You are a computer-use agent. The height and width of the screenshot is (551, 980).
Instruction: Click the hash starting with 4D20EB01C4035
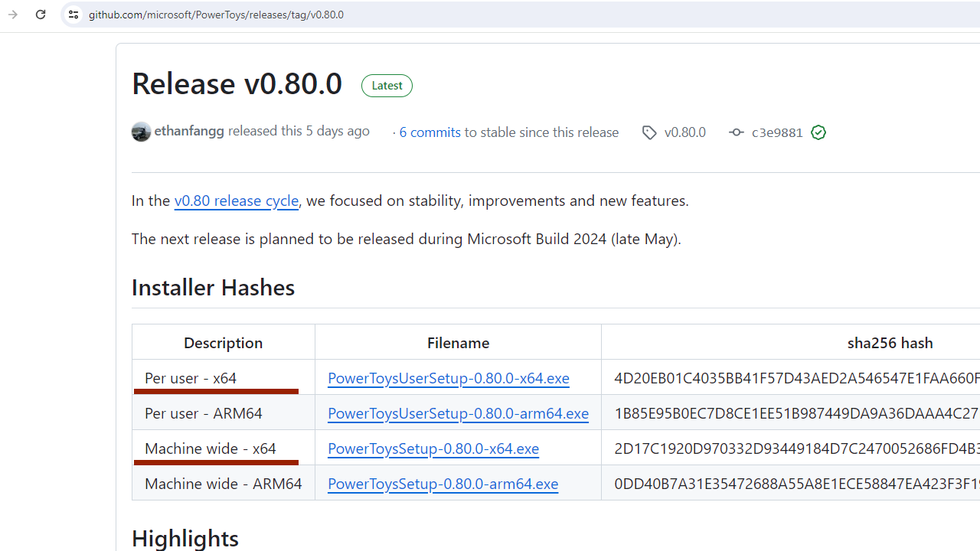[796, 377]
